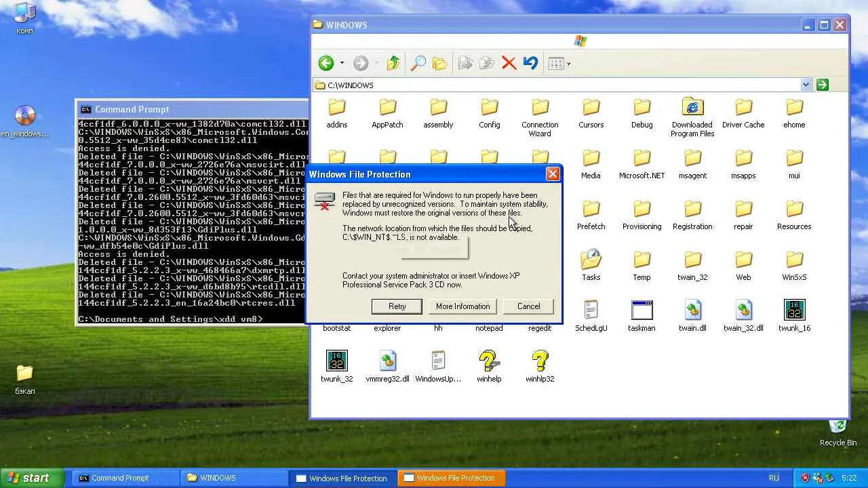Viewport: 868px width, 488px height.
Task: Focus the Command Prompt window title bar
Action: 192,109
